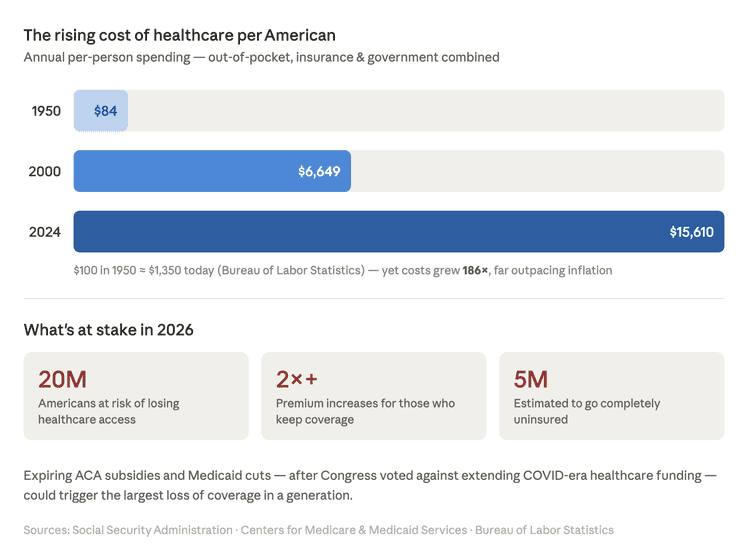This screenshot has height=556, width=750.
Task: Open the Bureau of Labor Statistics source link
Action: [544, 530]
